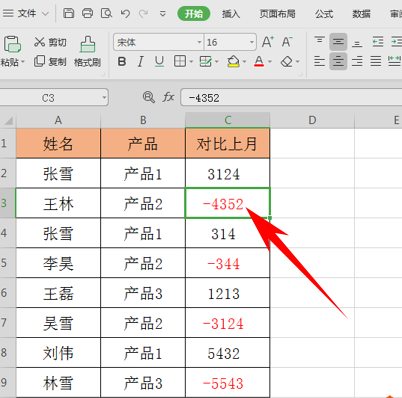Click cell containing 刘伟
Screen dimensions: 402x398
(58, 353)
